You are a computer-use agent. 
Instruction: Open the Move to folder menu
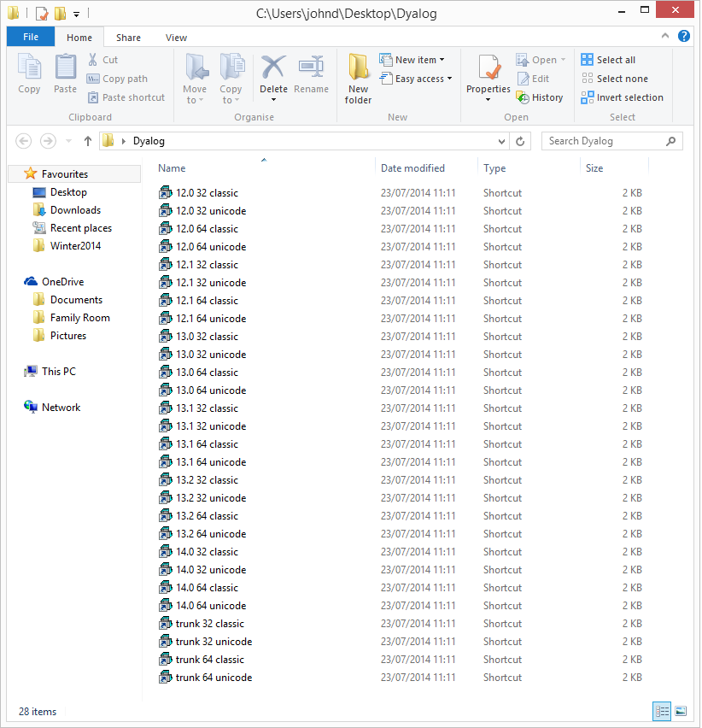click(x=195, y=79)
